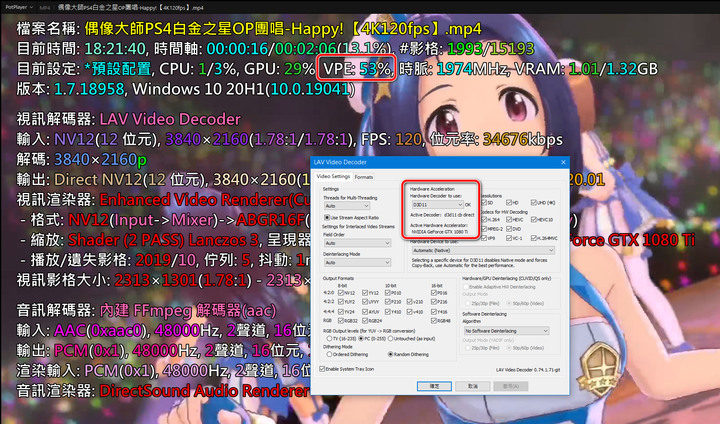
Task: Select Random Dithering mode
Action: (391, 355)
